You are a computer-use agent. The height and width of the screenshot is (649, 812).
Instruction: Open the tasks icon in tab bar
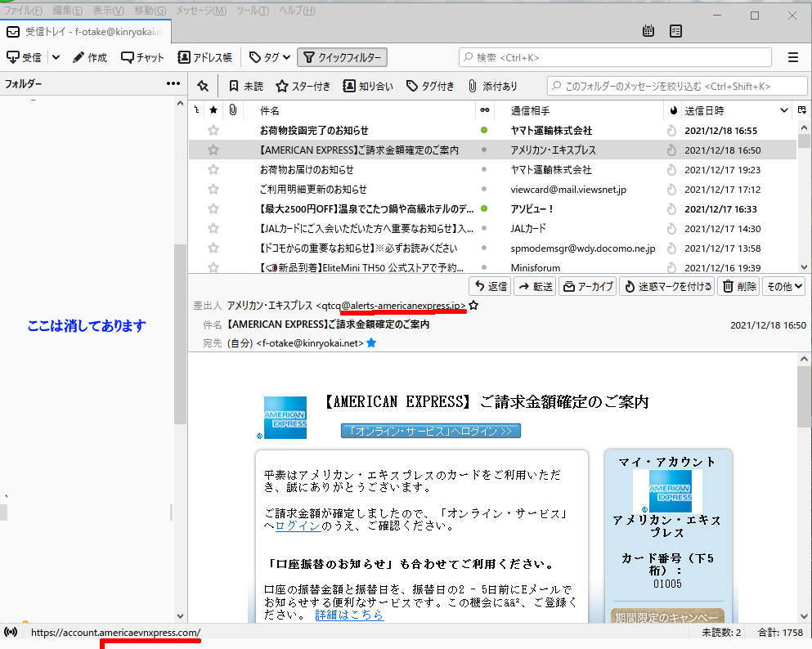[675, 31]
